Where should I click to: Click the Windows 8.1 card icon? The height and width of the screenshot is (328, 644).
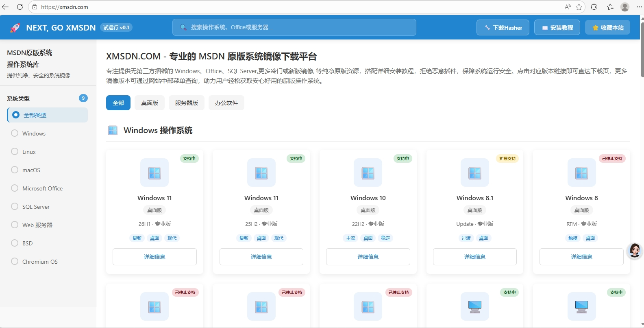click(x=475, y=173)
